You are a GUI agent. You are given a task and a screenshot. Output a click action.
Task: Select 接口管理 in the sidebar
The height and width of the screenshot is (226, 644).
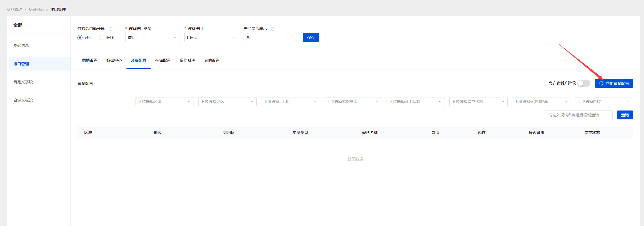pos(40,64)
